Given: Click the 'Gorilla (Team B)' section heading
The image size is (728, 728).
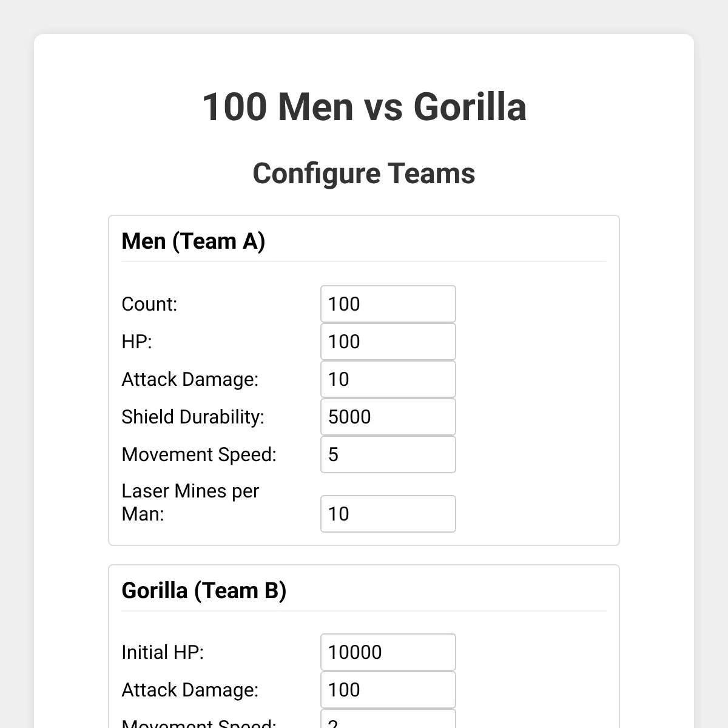Looking at the screenshot, I should [204, 590].
